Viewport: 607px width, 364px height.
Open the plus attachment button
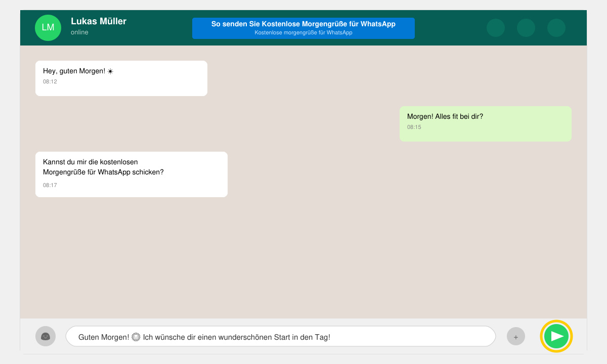tap(516, 336)
